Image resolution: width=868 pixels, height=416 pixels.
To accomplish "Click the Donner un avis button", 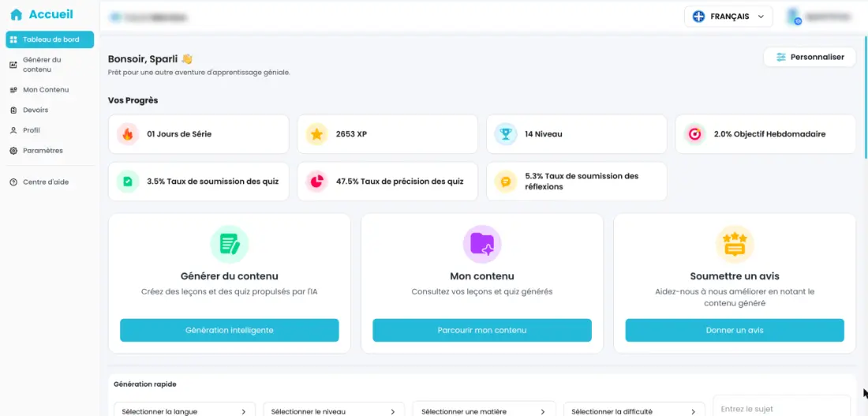I will pyautogui.click(x=735, y=330).
